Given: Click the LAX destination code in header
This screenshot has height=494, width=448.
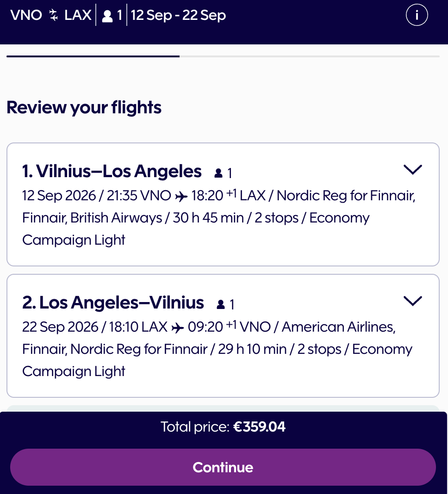Looking at the screenshot, I should 78,15.
